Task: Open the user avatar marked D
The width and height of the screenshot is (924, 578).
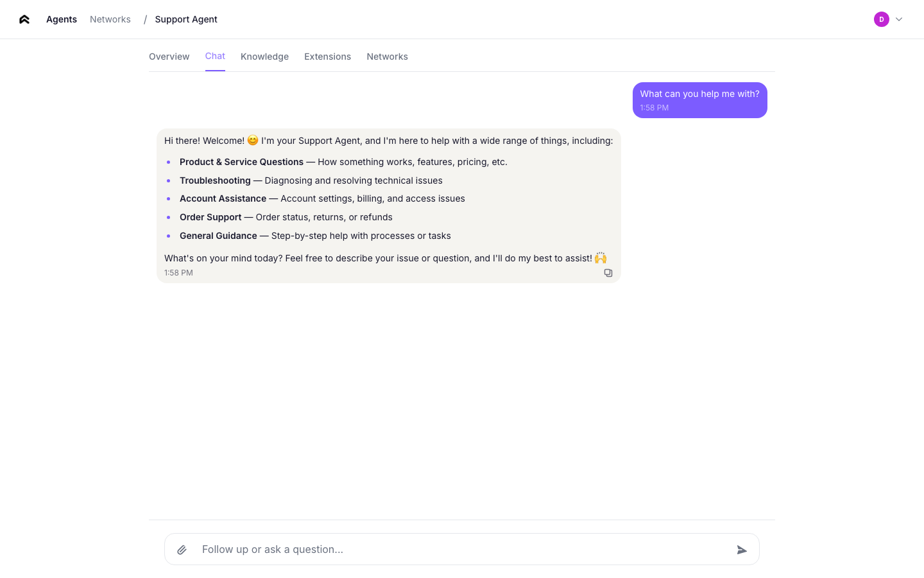Action: click(882, 19)
